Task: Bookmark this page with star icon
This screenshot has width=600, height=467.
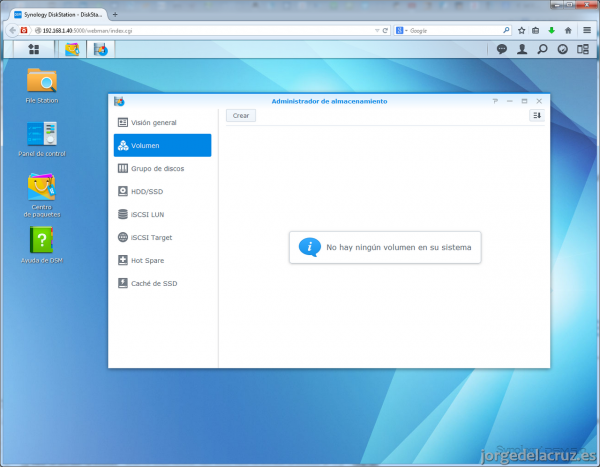Action: pos(521,31)
